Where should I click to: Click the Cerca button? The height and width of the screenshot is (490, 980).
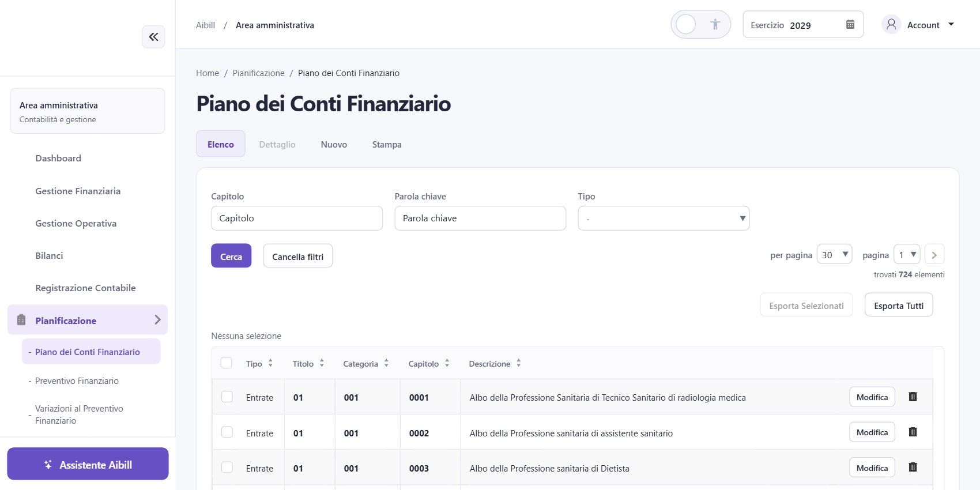pos(231,256)
